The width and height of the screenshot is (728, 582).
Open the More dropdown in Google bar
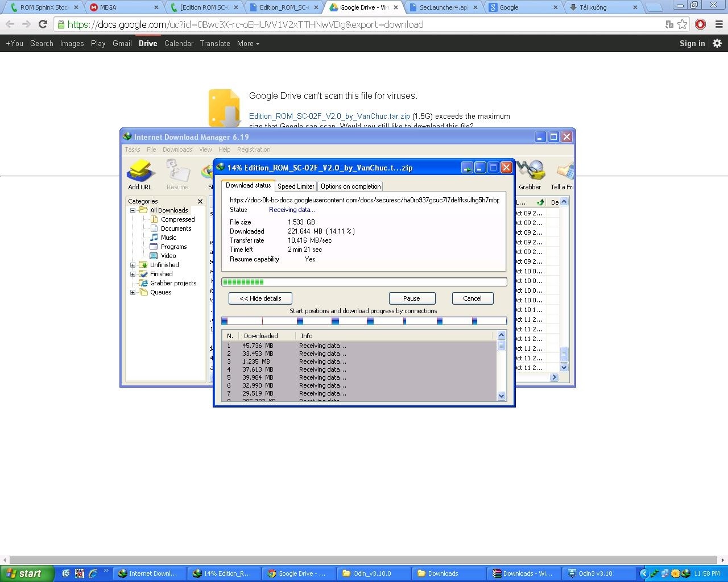tap(248, 43)
